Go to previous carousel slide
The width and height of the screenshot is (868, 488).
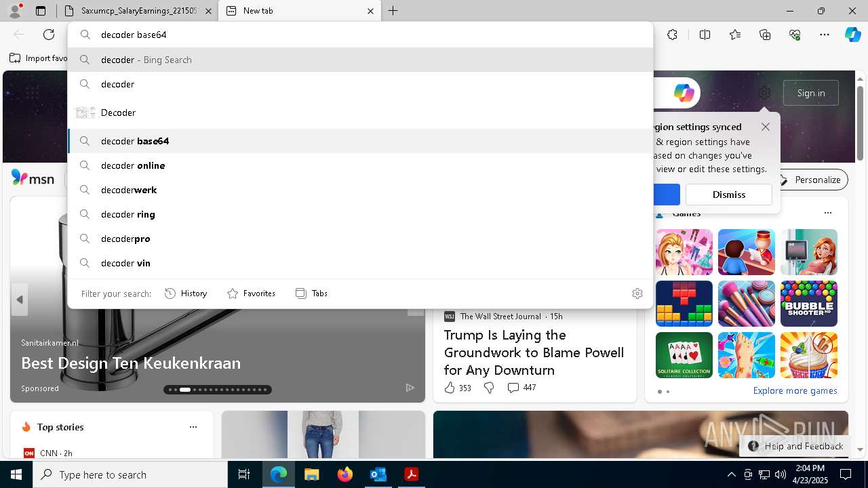point(20,300)
